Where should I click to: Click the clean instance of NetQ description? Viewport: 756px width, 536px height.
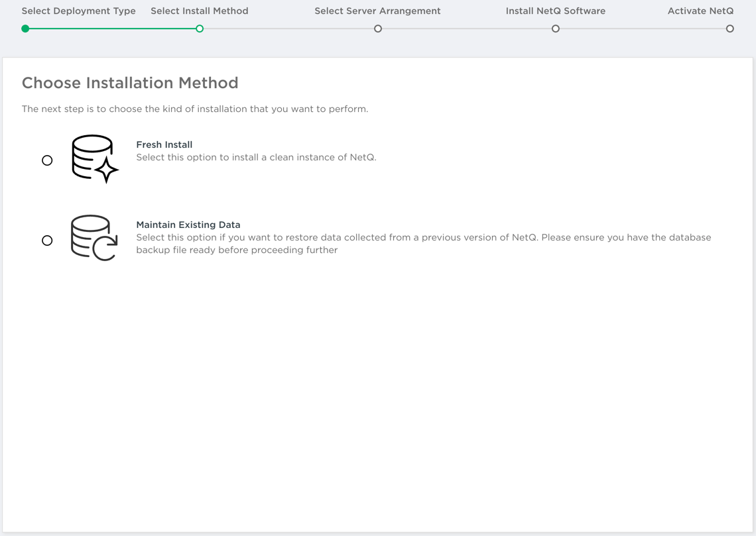256,158
